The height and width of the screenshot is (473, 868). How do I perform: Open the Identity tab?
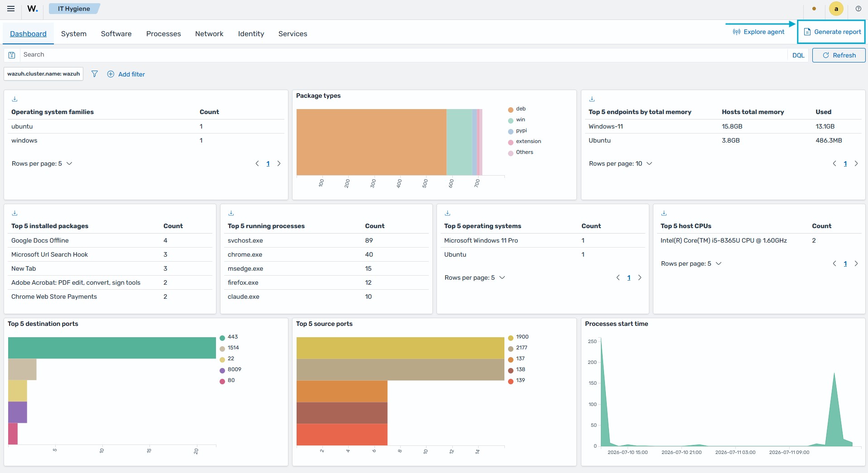pos(251,33)
